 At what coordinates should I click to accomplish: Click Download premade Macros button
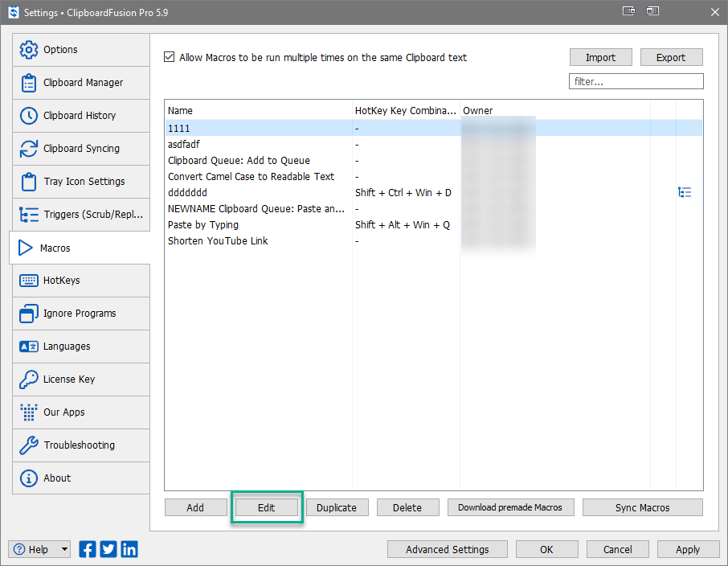[511, 507]
